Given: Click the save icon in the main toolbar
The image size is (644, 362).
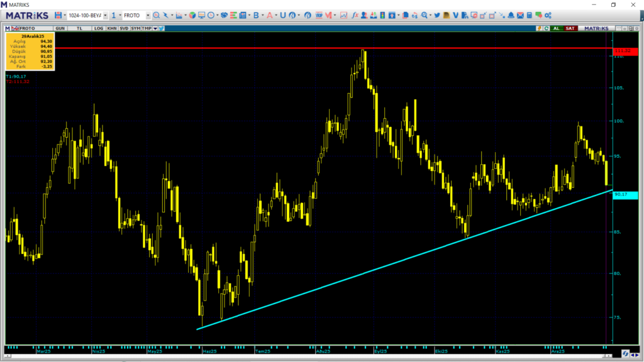Looking at the screenshot, I should point(58,15).
